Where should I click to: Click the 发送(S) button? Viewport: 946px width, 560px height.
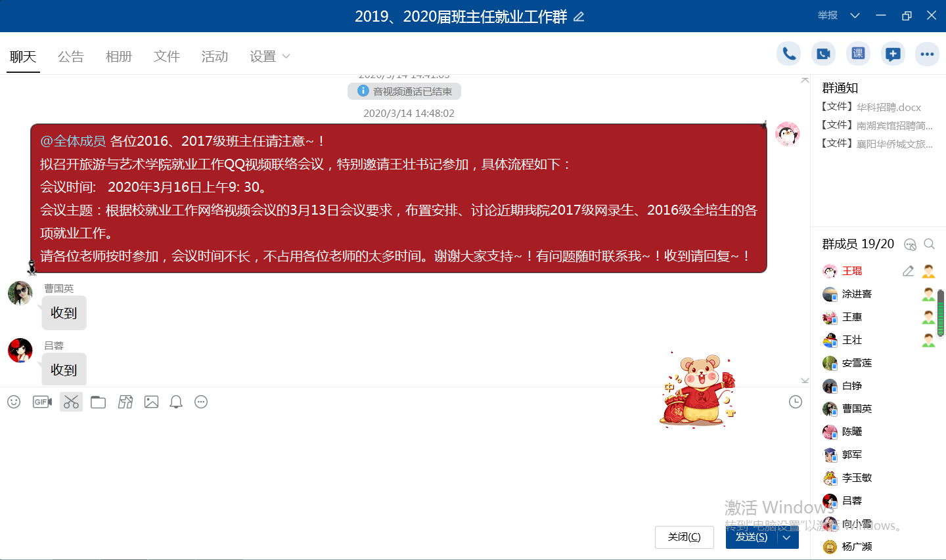(x=752, y=538)
